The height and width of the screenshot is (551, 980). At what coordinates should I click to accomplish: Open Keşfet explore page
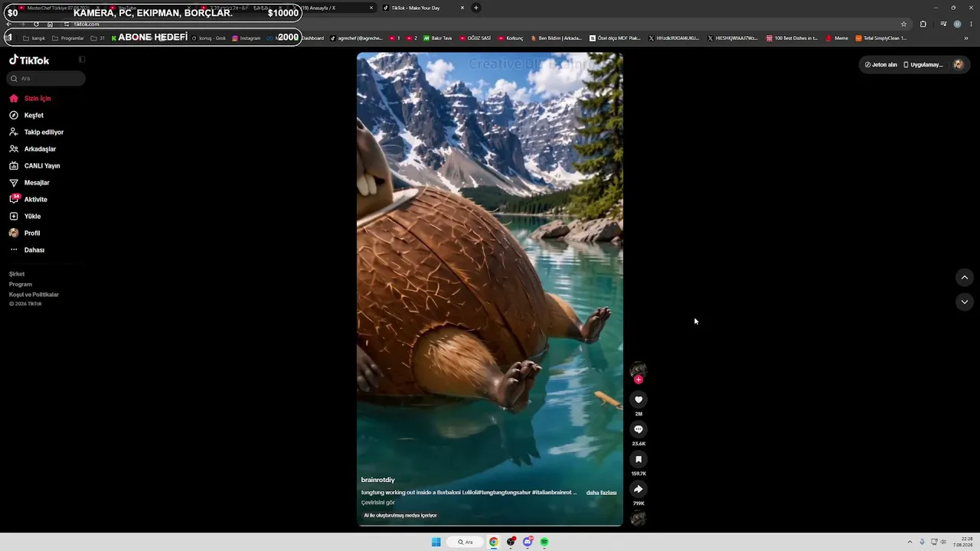(x=27, y=116)
